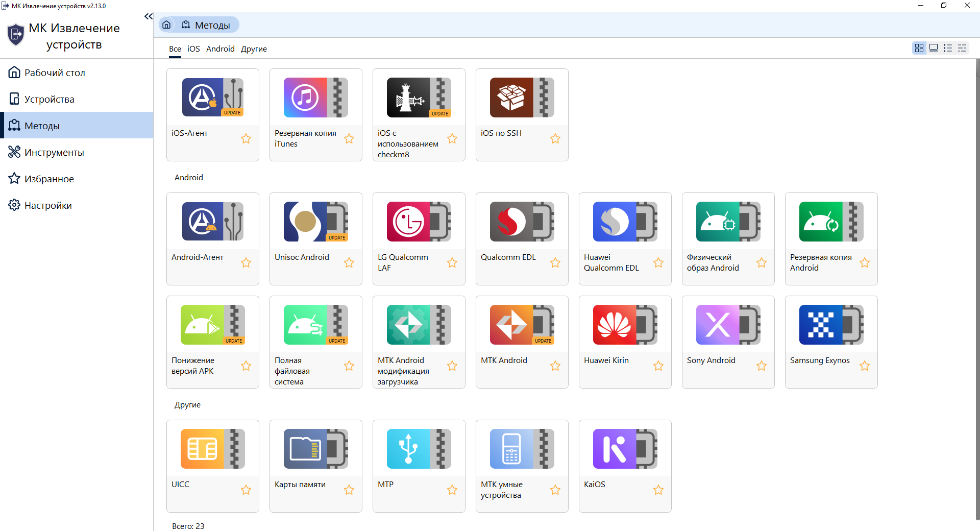Go to Устройства in sidebar
Viewport: 980px width, 531px height.
pyautogui.click(x=77, y=99)
